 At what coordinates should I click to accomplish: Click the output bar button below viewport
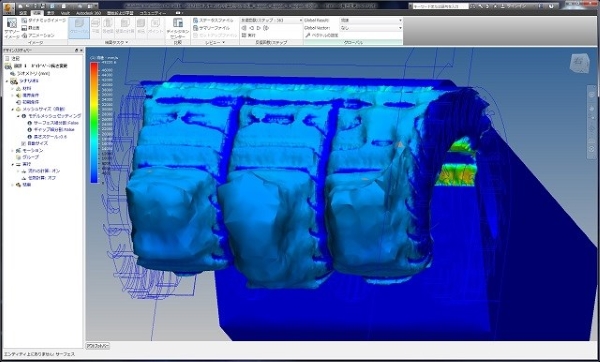pyautogui.click(x=98, y=346)
